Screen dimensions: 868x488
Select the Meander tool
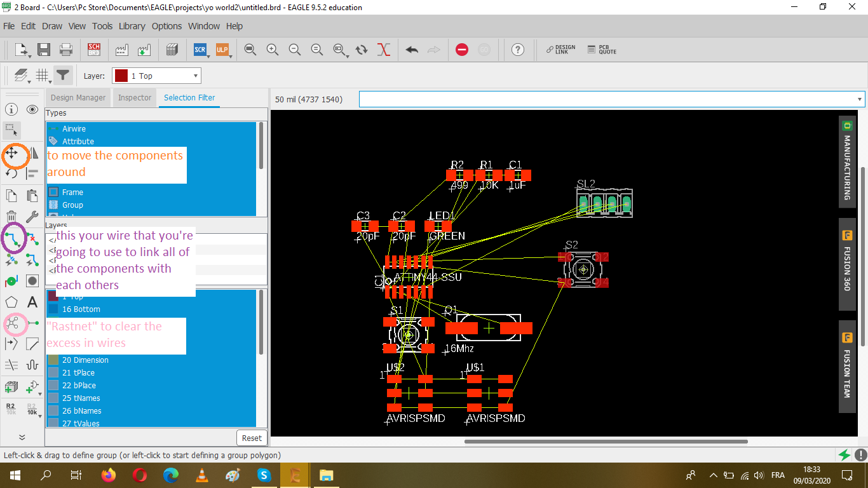[x=32, y=365]
